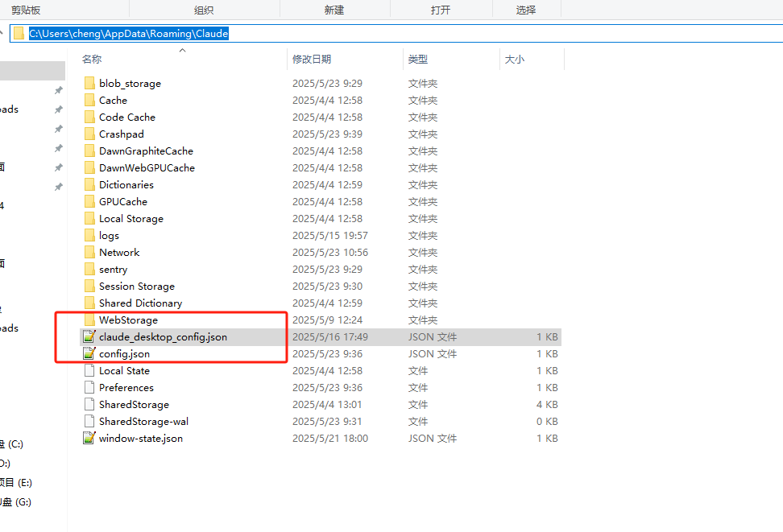Screen dimensions: 783x532
Task: Click the Local Storage folder icon
Action: pos(89,219)
